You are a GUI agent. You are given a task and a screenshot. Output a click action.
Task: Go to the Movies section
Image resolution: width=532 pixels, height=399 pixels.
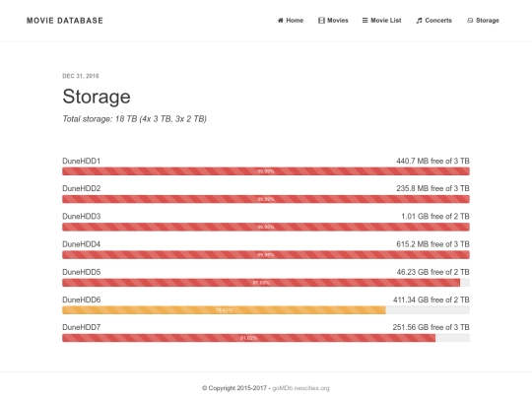coord(333,21)
